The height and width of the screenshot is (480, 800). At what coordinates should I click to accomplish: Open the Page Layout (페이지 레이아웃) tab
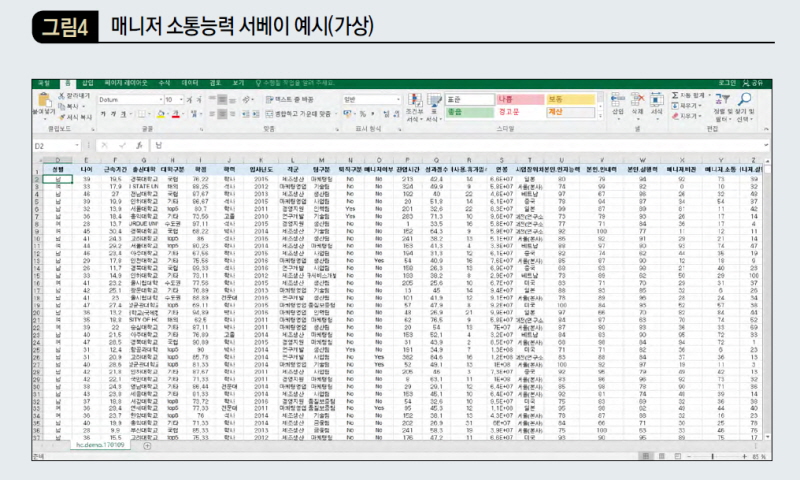(126, 83)
